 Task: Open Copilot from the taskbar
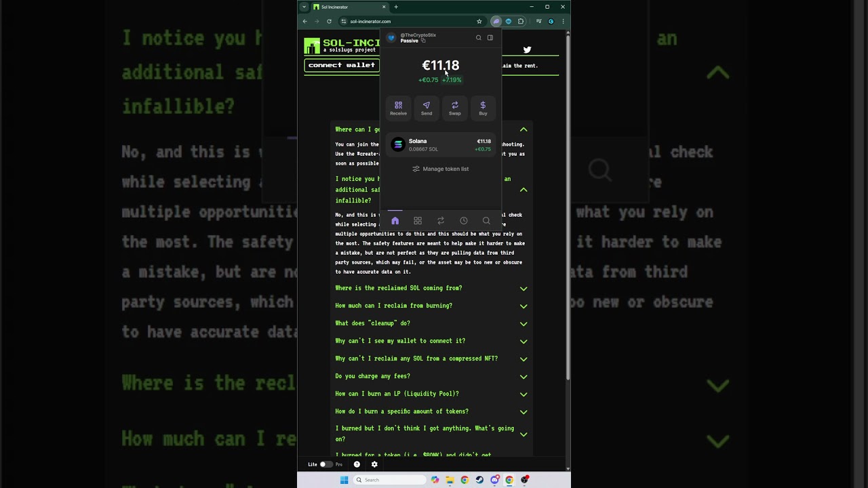(x=435, y=480)
